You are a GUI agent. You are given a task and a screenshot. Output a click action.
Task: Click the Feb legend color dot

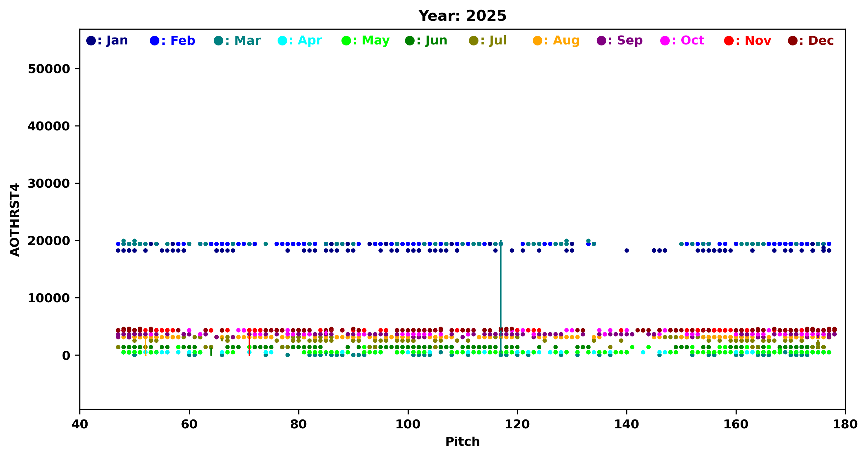tap(154, 41)
